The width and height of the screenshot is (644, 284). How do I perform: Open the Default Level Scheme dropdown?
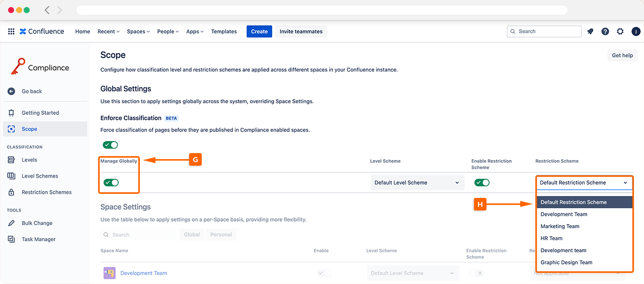pos(417,183)
